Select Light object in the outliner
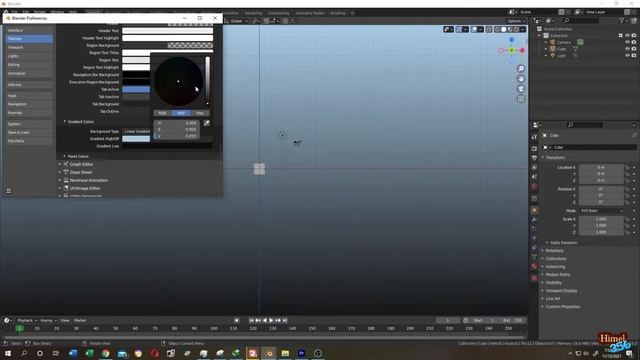This screenshot has width=640, height=360. coord(561,55)
